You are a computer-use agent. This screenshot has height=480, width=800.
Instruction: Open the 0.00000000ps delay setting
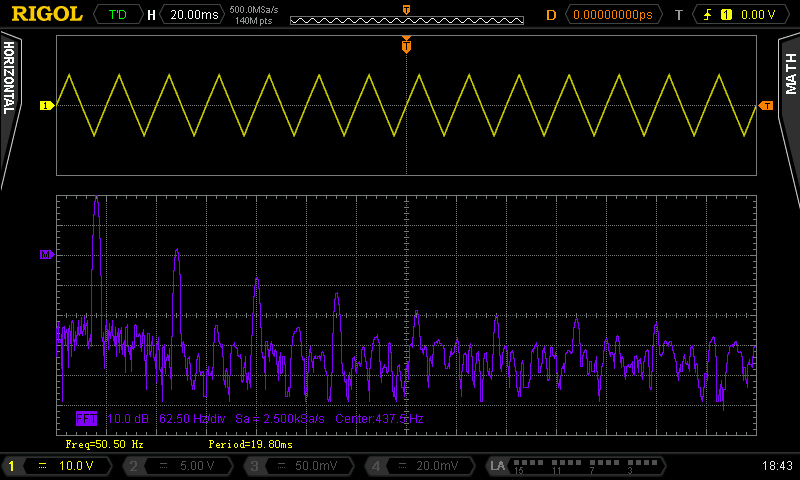[x=613, y=14]
